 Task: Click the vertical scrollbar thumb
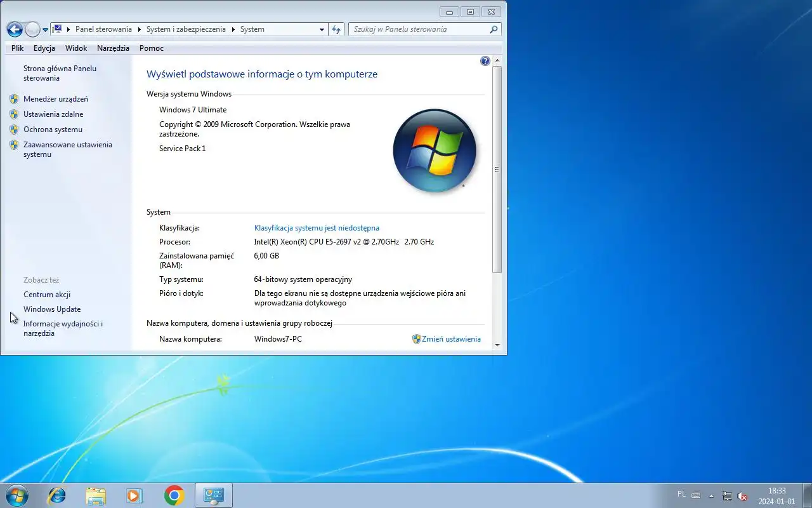(497, 170)
